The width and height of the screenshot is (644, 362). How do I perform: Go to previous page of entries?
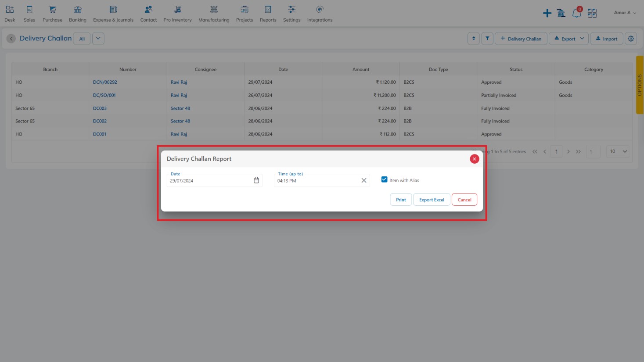point(545,151)
